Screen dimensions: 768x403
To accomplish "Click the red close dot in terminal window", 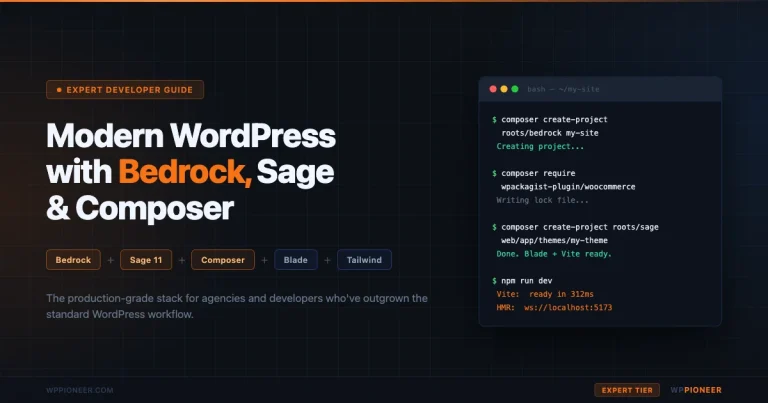I will (493, 89).
